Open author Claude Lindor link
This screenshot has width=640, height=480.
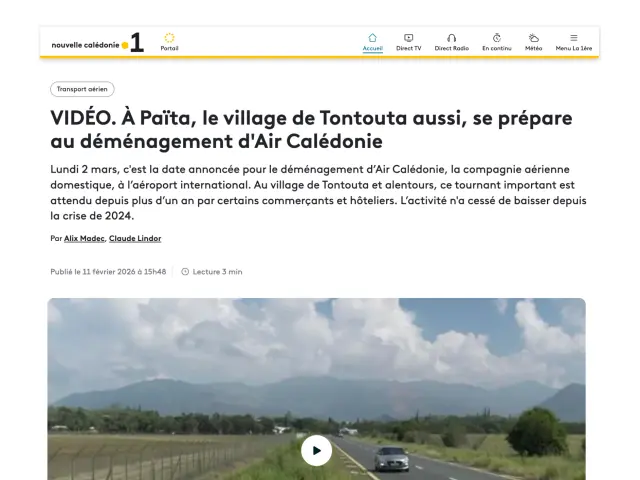tap(135, 238)
